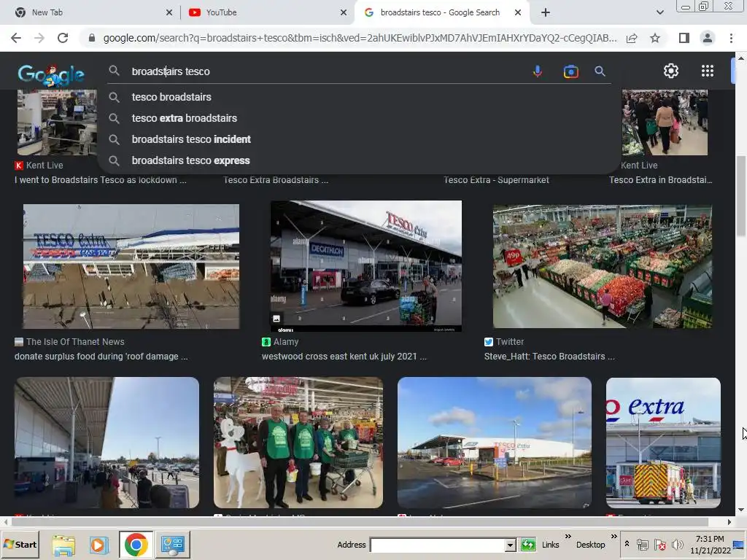Open search by image camera icon
This screenshot has height=560, width=747.
570,71
